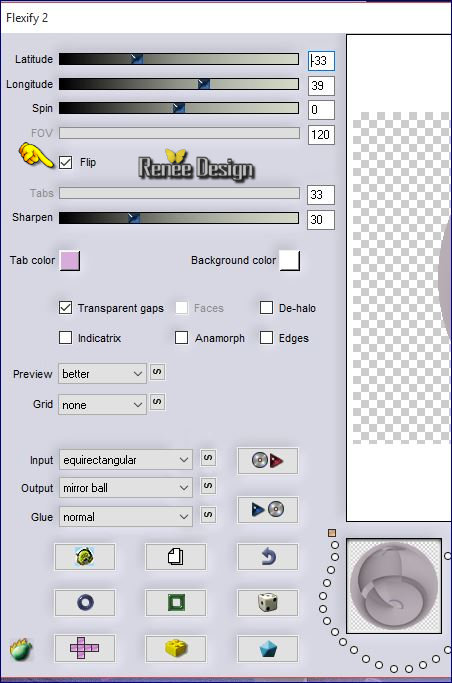Enable the De-halo checkbox
Viewport: 452px width, 683px height.
click(x=266, y=308)
